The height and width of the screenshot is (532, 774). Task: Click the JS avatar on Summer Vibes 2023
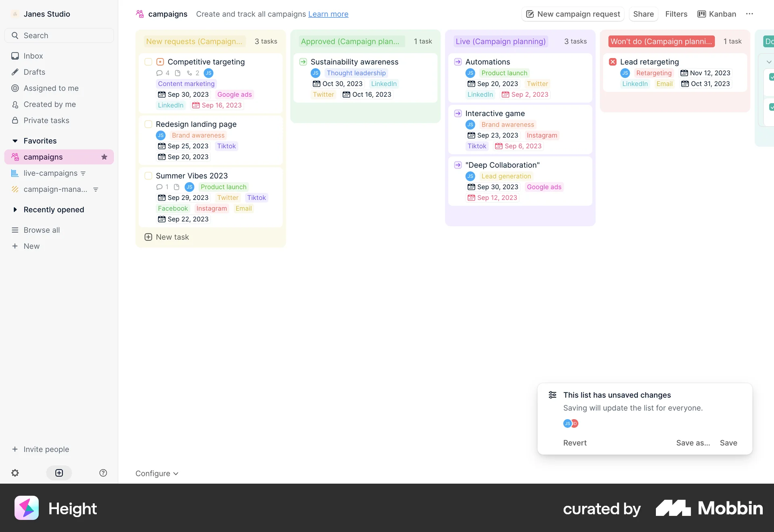click(189, 187)
